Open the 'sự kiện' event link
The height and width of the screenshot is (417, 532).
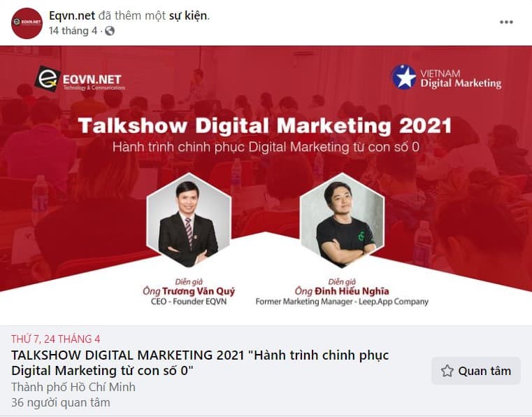[188, 15]
